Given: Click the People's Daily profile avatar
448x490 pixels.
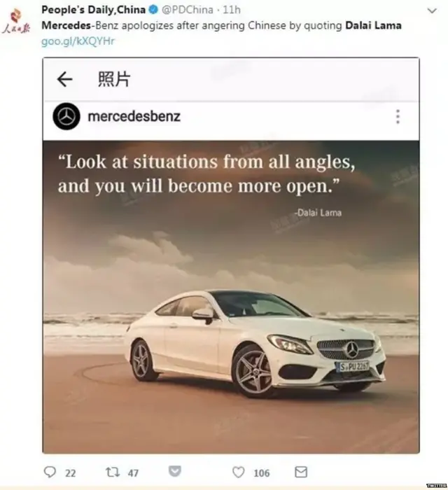Looking at the screenshot, I should pos(16,21).
